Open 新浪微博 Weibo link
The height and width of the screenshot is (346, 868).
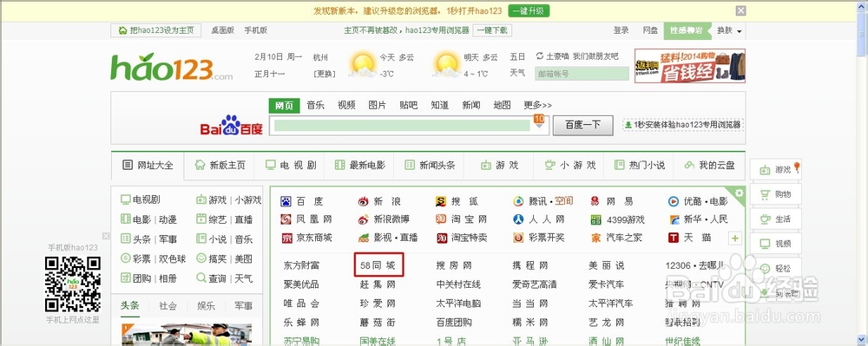click(x=384, y=219)
